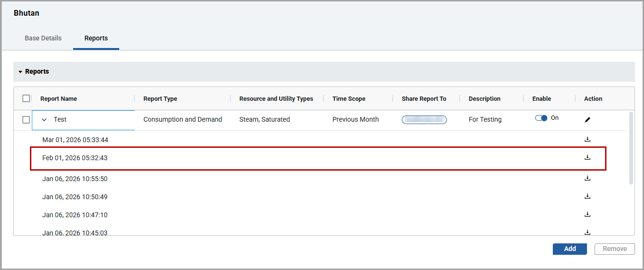
Task: Edit the Test report with pencil icon
Action: 587,120
